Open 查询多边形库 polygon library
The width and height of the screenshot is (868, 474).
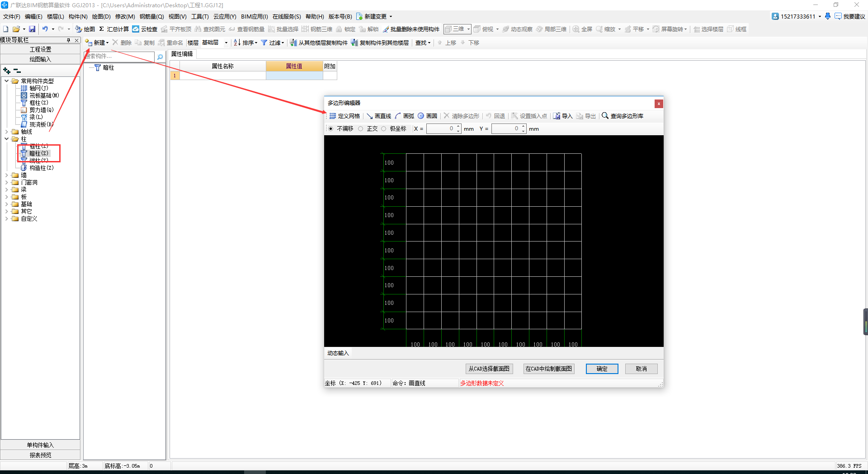point(623,116)
